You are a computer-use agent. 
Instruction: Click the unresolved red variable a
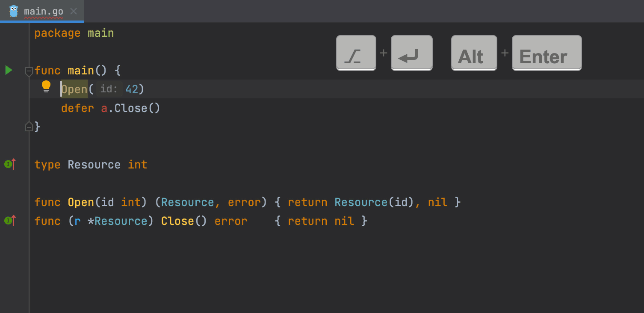(104, 108)
